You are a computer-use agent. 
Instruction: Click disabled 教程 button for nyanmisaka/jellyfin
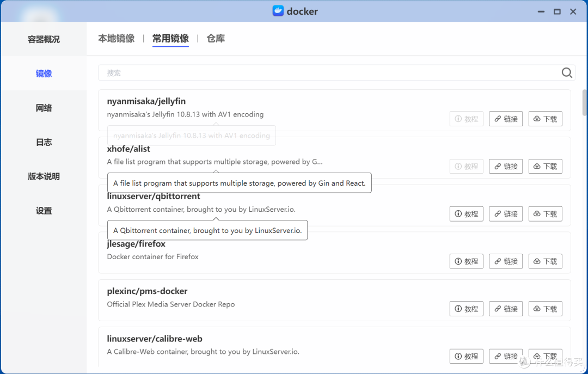click(x=467, y=119)
